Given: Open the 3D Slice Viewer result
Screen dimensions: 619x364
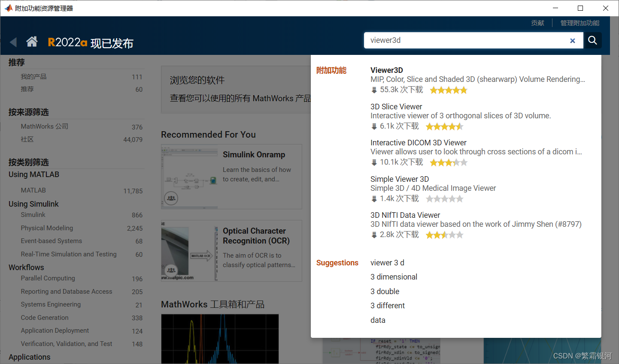Looking at the screenshot, I should tap(396, 107).
